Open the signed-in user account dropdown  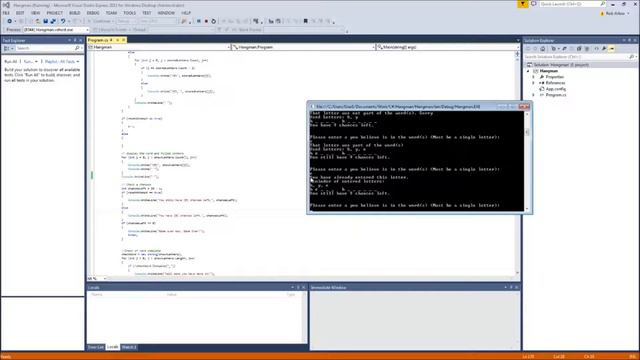[614, 13]
